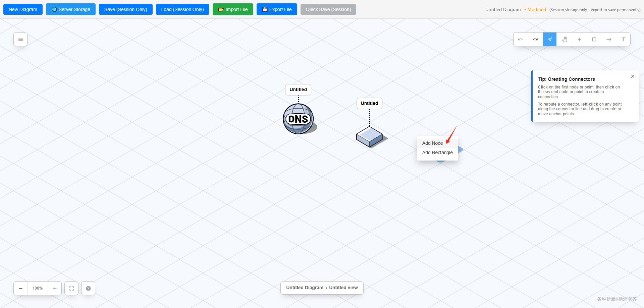
Task: Open Server Storage
Action: click(x=71, y=9)
